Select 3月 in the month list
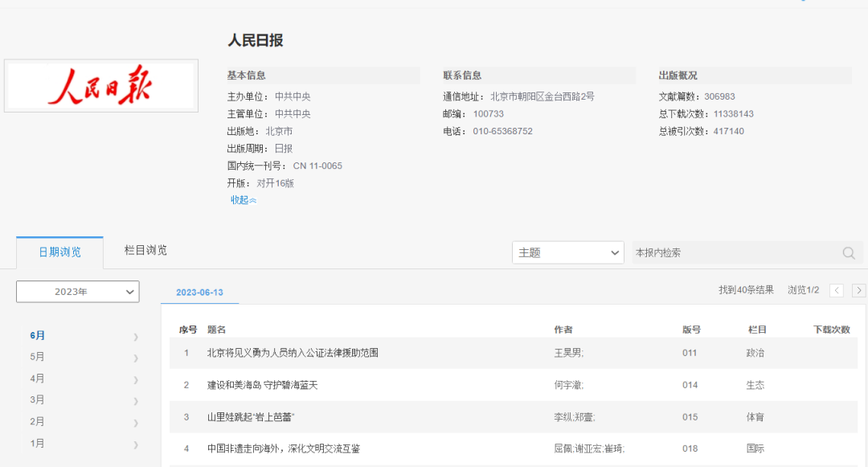This screenshot has height=467, width=868. point(37,399)
